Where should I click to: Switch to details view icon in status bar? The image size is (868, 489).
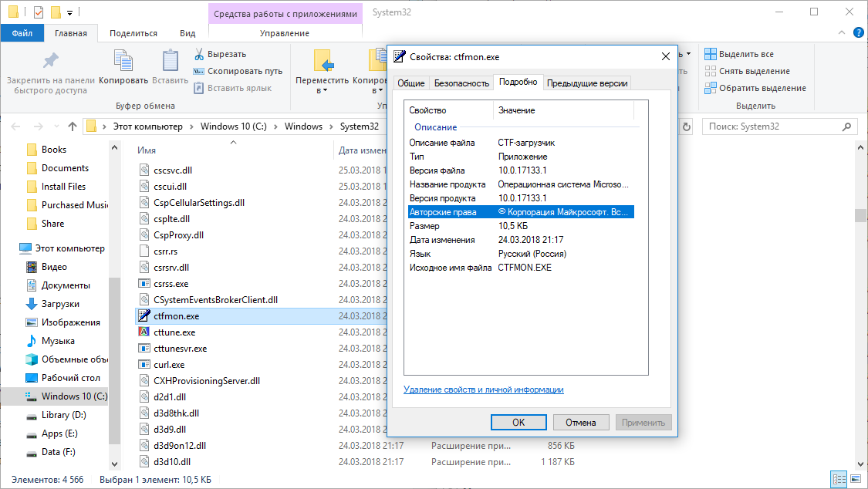(839, 479)
